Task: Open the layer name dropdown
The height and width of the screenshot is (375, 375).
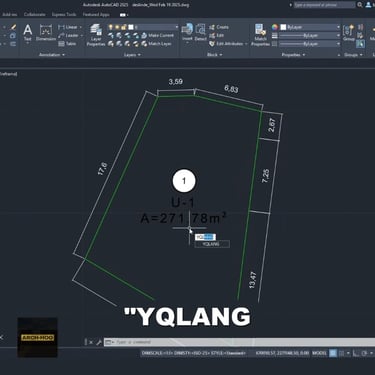Action: pyautogui.click(x=177, y=27)
